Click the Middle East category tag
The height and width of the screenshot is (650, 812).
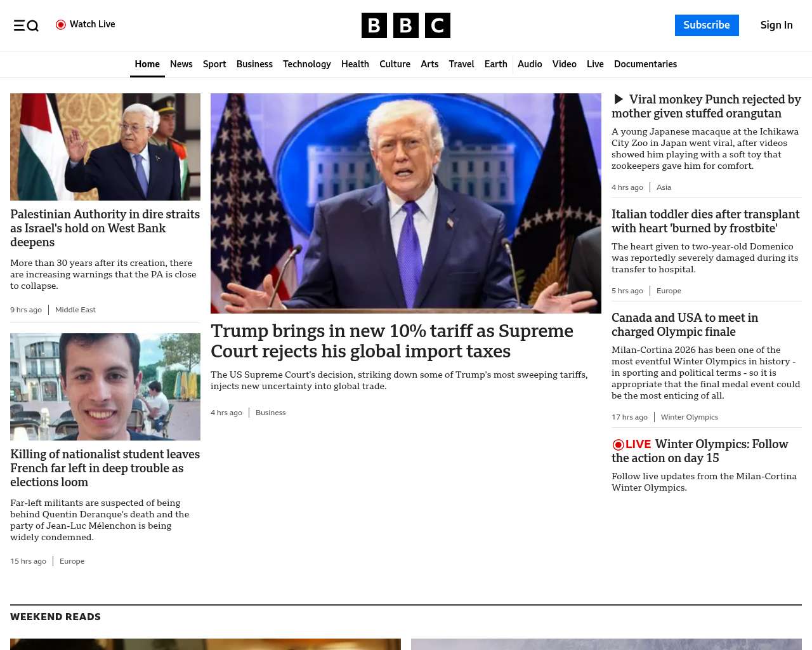(75, 310)
